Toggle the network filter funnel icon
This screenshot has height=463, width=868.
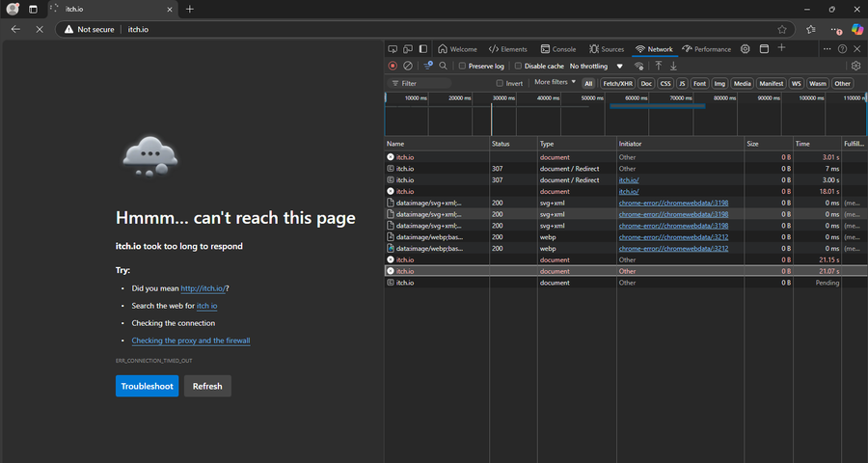(428, 66)
